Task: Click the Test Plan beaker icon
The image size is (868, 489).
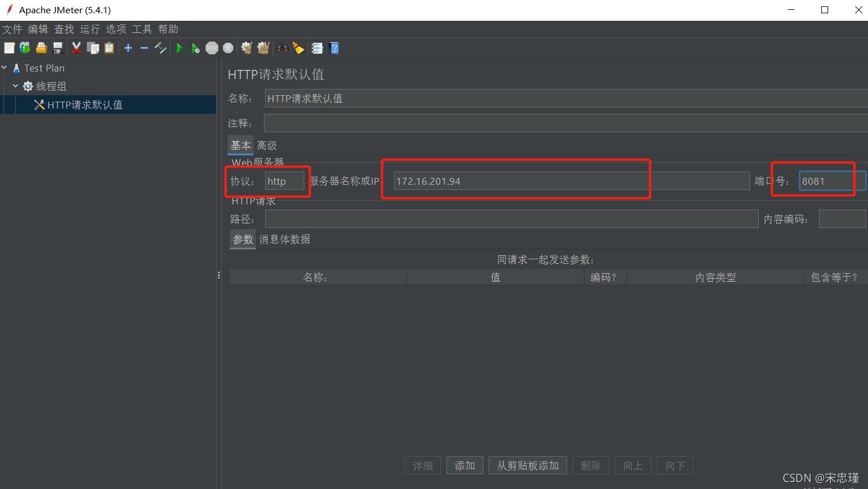Action: 16,68
